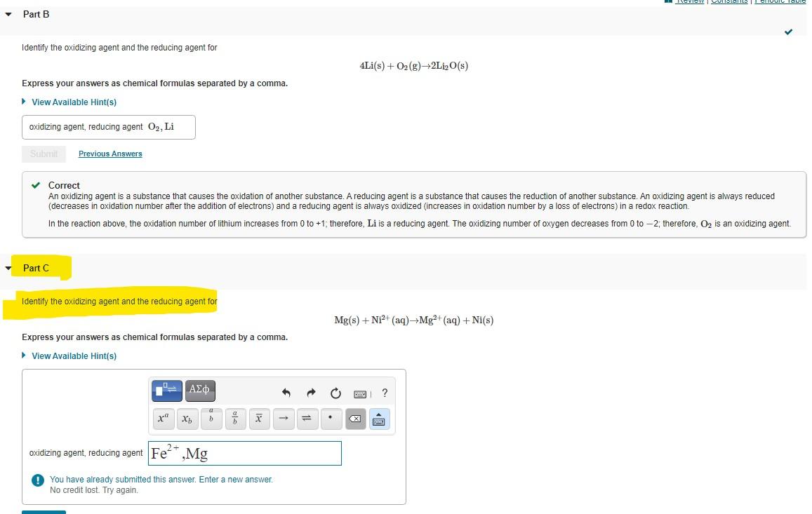Insert x-bar overline template
This screenshot has width=812, height=514.
pos(259,419)
